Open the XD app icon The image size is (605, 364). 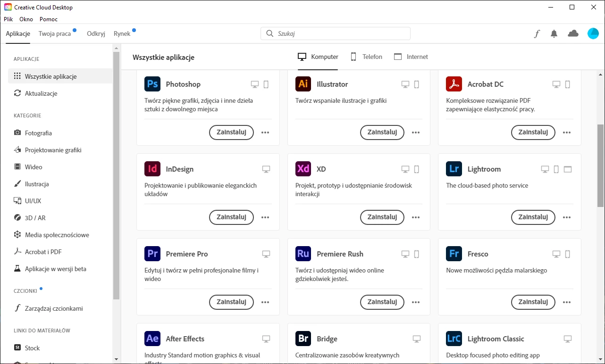(303, 169)
